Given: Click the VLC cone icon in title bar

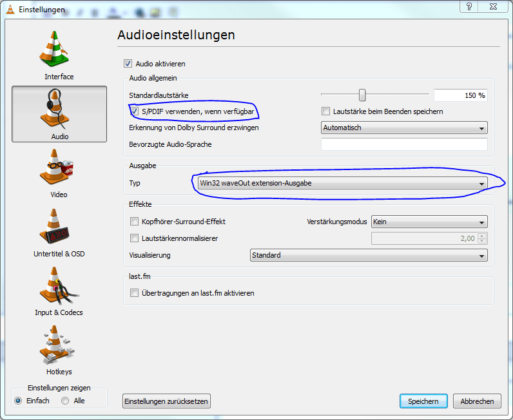Looking at the screenshot, I should point(10,10).
